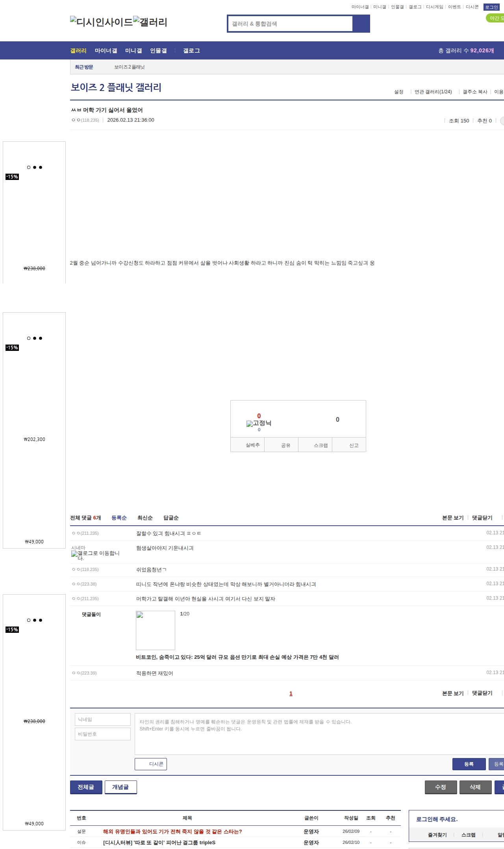The image size is (504, 849).
Task: Select the first carousel dot in the top ad
Action: (29, 167)
